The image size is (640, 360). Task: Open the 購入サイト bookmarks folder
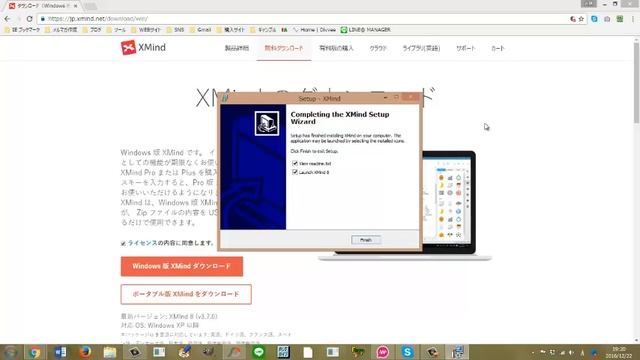[x=231, y=30]
